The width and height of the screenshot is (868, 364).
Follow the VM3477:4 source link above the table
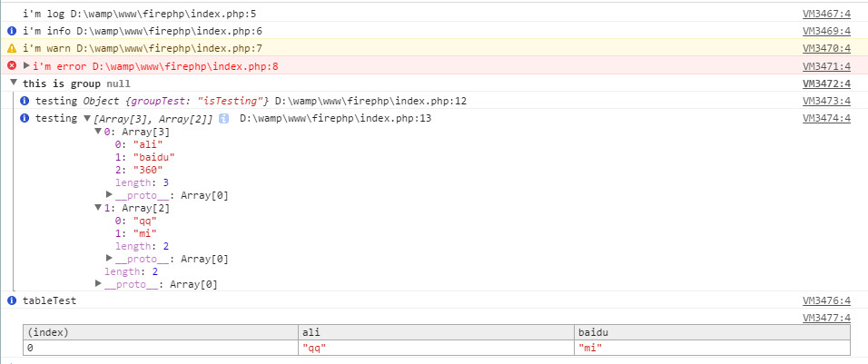(x=826, y=318)
